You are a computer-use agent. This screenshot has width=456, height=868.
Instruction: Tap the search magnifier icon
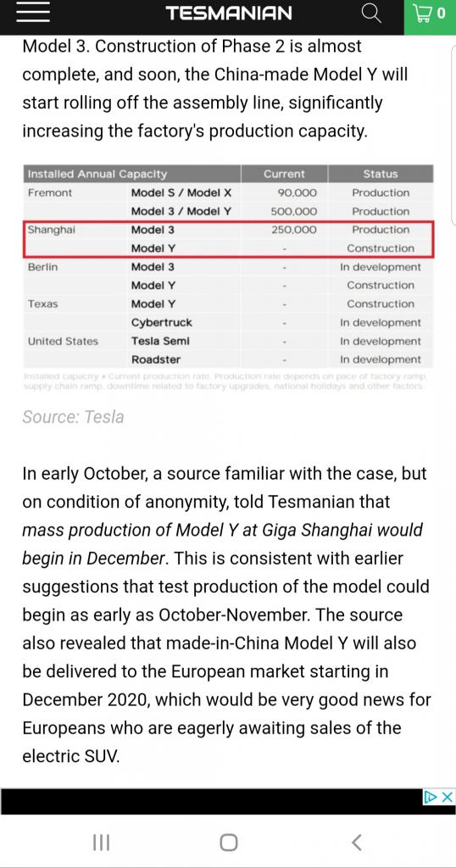pyautogui.click(x=371, y=14)
